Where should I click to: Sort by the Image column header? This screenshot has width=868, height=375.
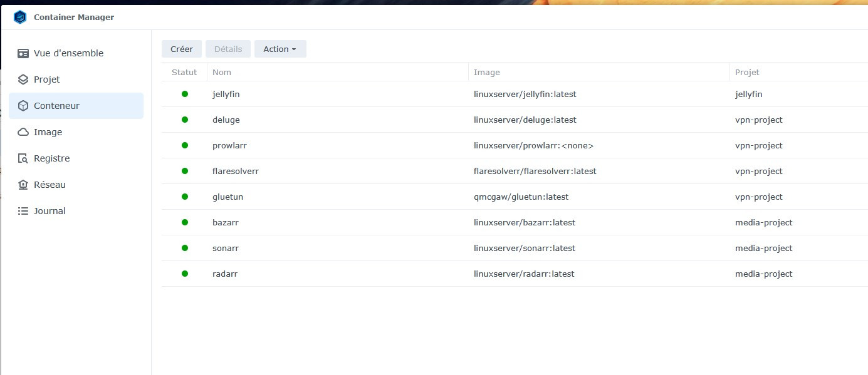click(599, 72)
